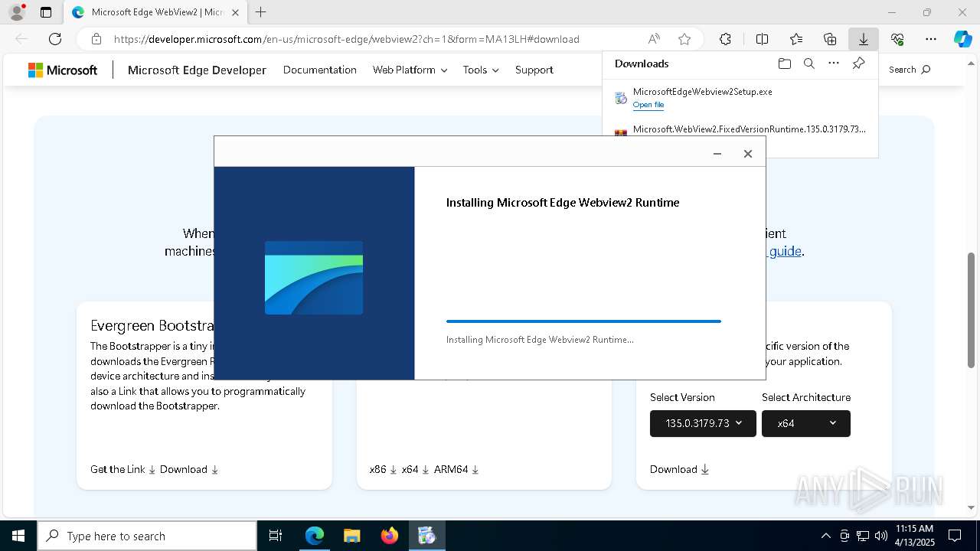Screen dimensions: 980x551
Task: Open Edge Settings and more menu
Action: click(931, 39)
